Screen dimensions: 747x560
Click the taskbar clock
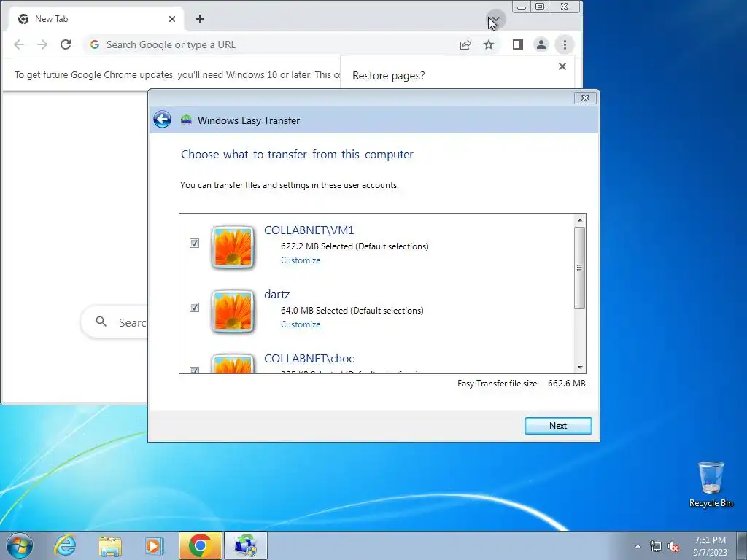[710, 546]
